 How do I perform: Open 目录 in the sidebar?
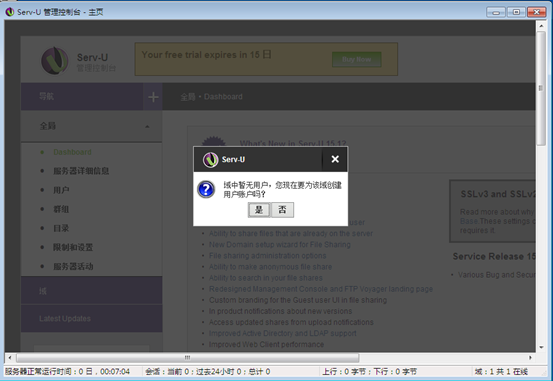click(61, 228)
